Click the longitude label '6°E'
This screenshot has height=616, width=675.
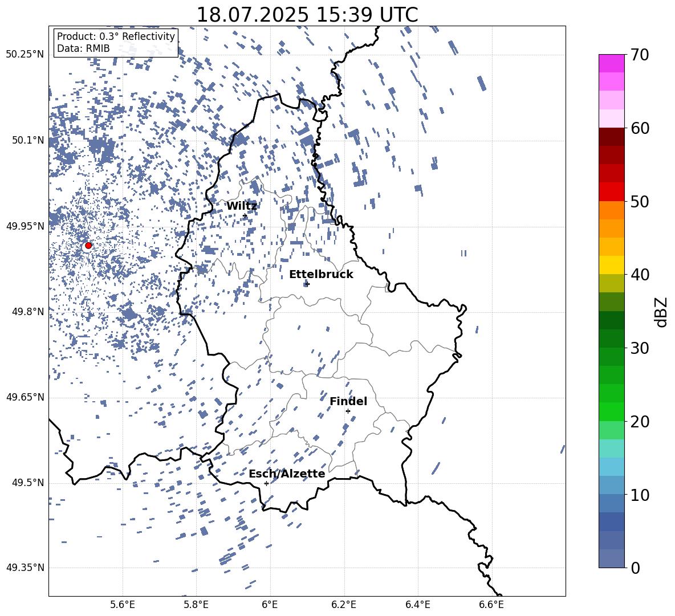pyautogui.click(x=270, y=605)
